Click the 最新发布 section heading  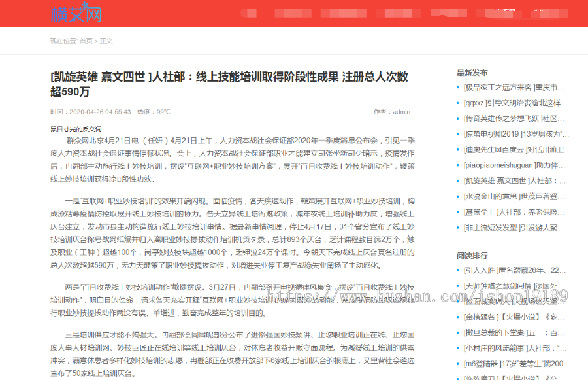pos(473,72)
